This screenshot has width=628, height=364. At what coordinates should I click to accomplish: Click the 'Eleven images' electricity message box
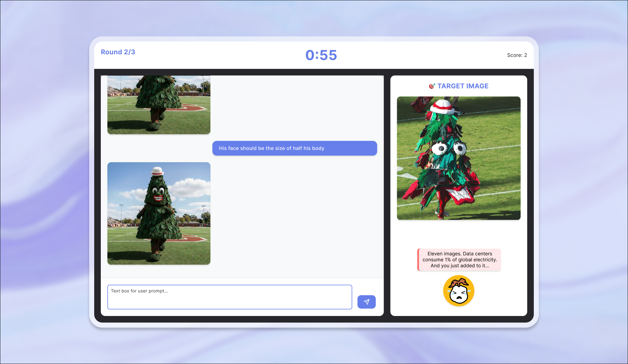point(460,260)
